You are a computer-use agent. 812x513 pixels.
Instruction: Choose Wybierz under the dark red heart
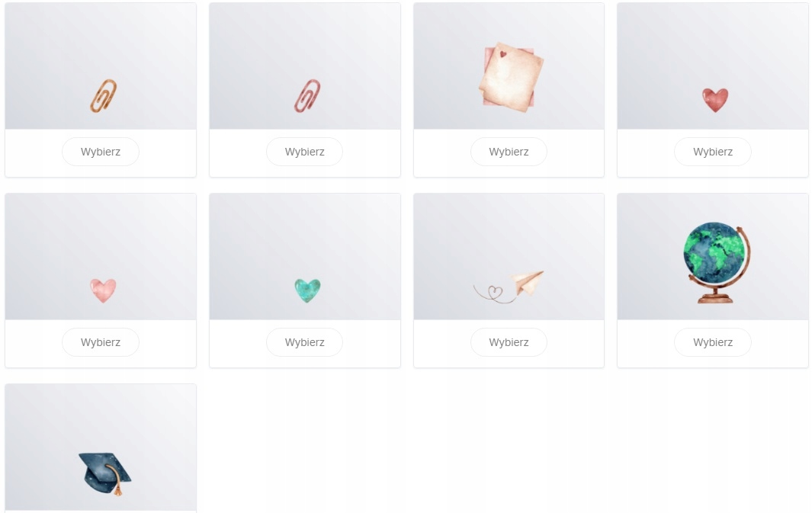tap(713, 152)
